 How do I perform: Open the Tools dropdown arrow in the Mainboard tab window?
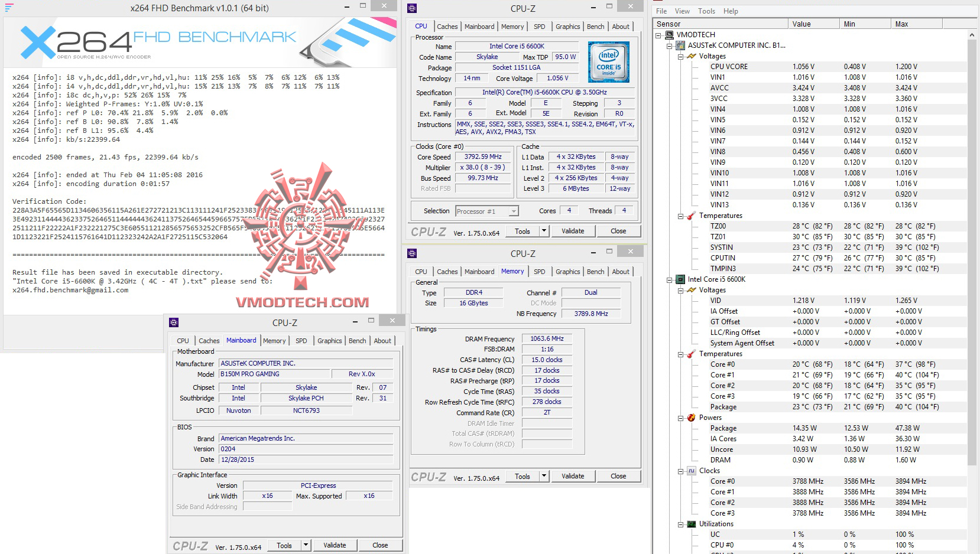[306, 545]
